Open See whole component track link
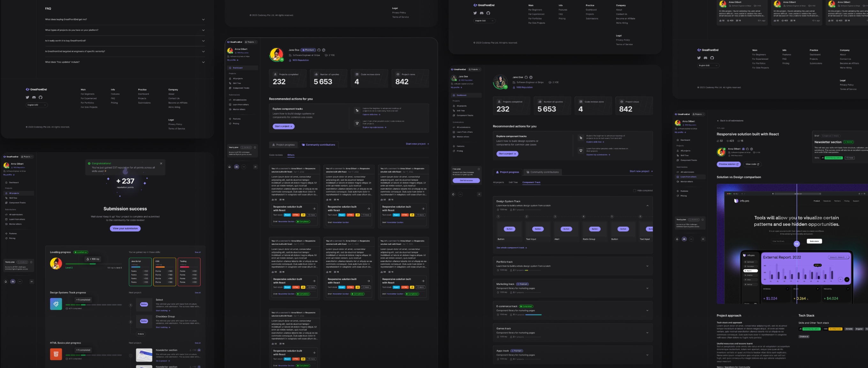 (511, 248)
